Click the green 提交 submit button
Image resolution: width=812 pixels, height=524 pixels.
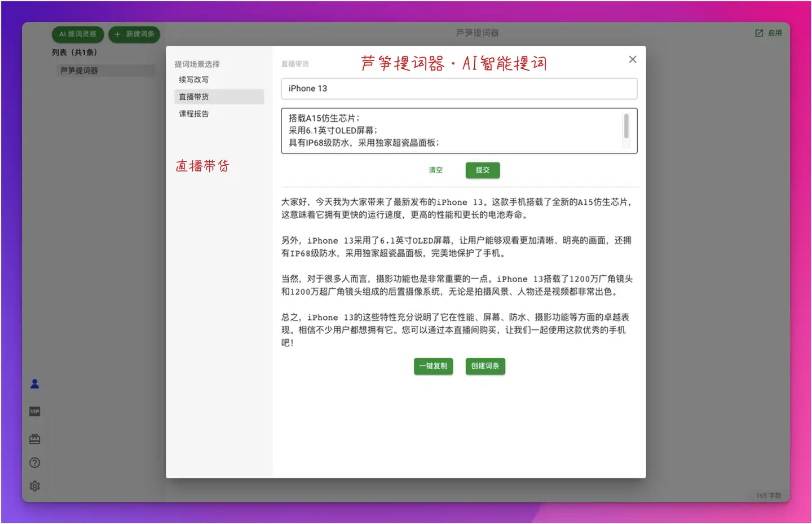click(483, 170)
